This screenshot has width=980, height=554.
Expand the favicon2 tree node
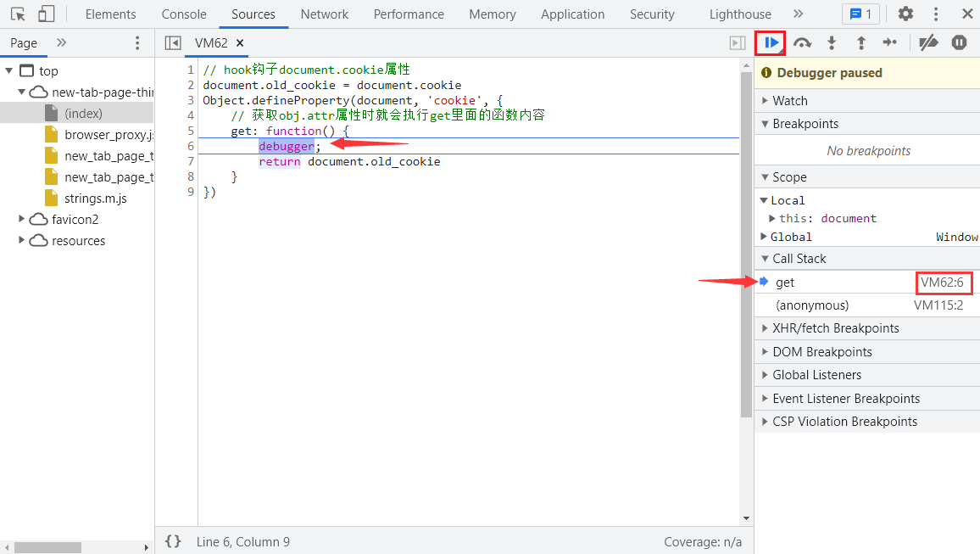(22, 220)
